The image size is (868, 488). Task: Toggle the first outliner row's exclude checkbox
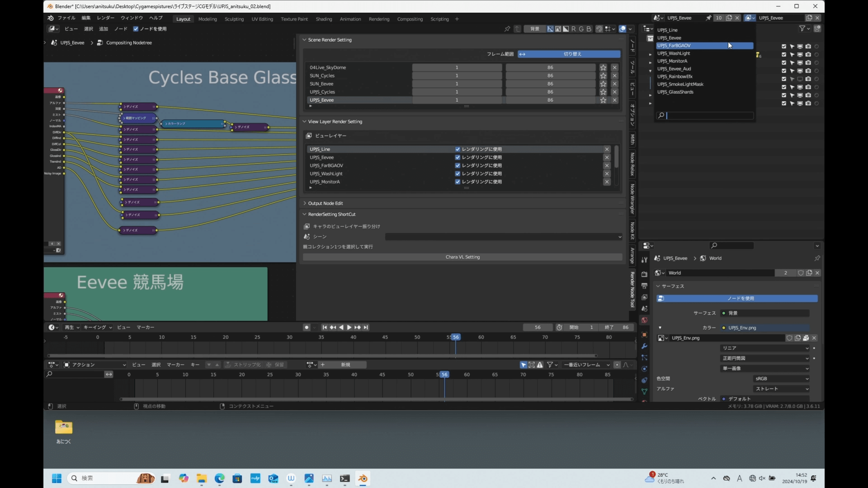784,47
